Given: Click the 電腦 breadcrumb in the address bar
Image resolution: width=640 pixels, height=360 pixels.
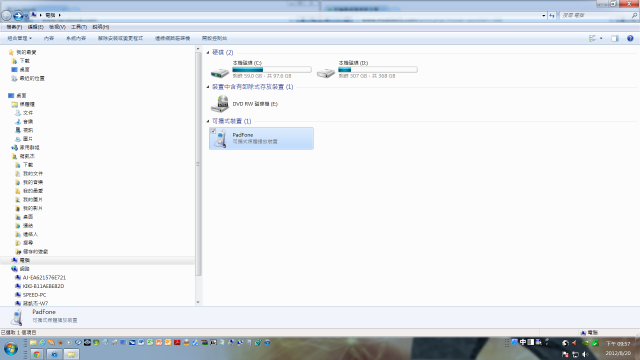Looking at the screenshot, I should (x=51, y=15).
